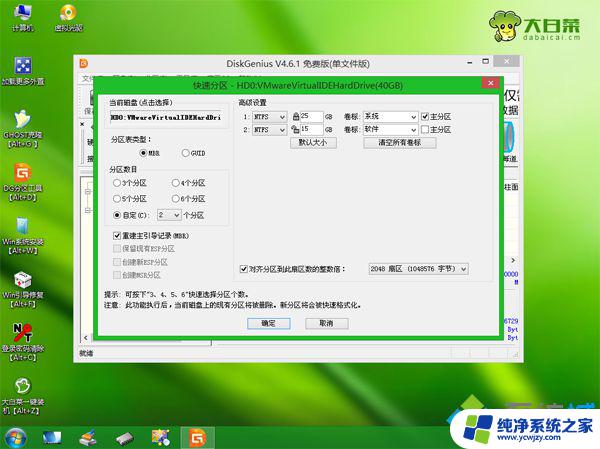Open the 计算机 desktop icon
This screenshot has width=600, height=449.
pyautogui.click(x=23, y=18)
